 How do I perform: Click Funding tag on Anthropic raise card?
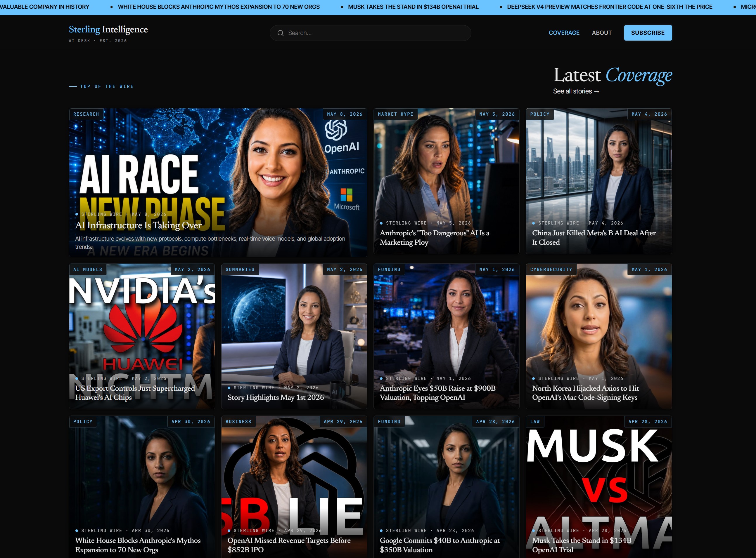point(389,270)
